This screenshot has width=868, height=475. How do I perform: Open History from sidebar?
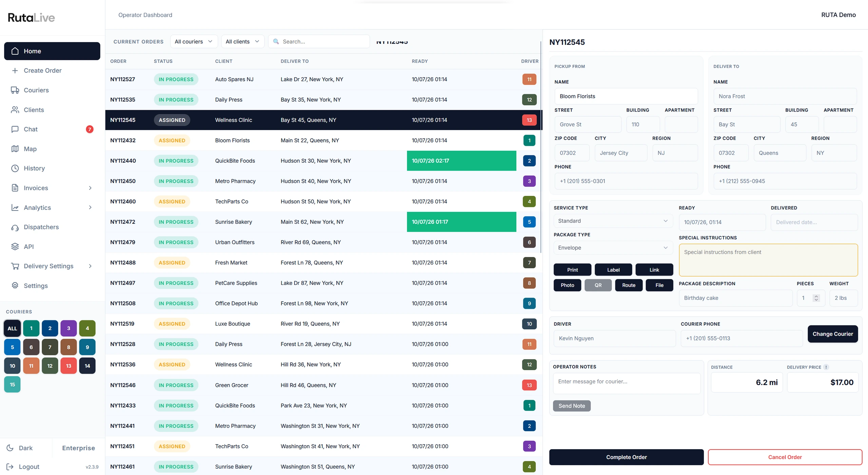coord(52,169)
